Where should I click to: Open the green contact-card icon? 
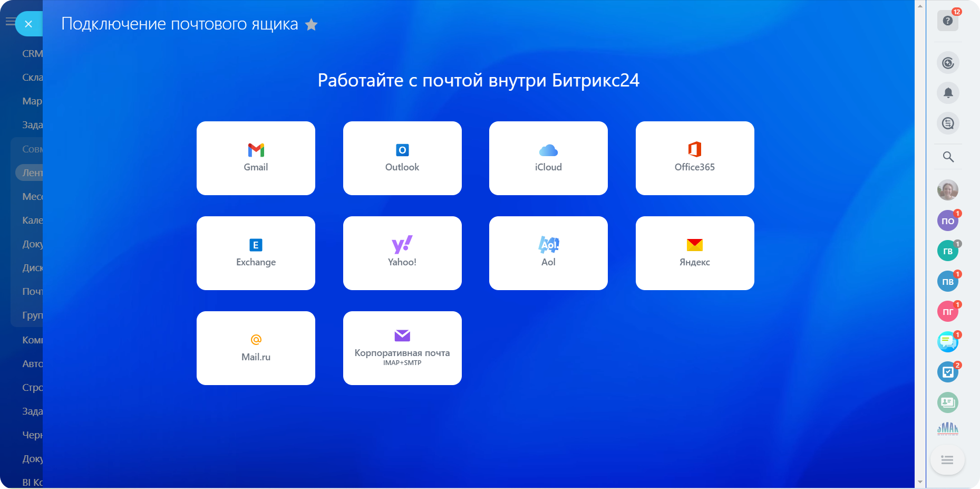coord(948,402)
